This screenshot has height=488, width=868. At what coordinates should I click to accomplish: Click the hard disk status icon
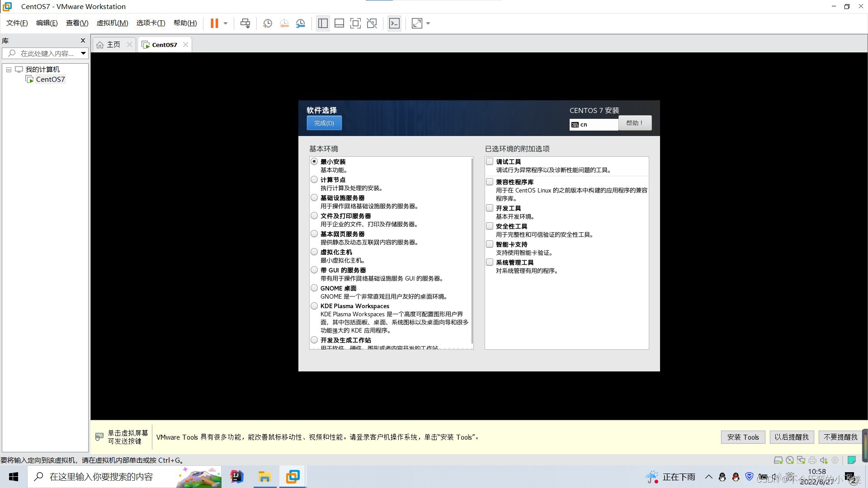(778, 460)
